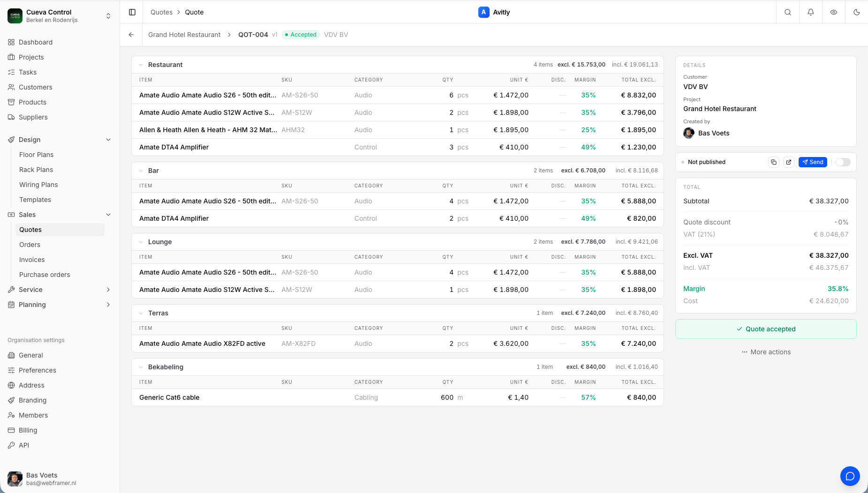Collapse the Restaurant section
The width and height of the screenshot is (868, 493).
click(x=141, y=65)
